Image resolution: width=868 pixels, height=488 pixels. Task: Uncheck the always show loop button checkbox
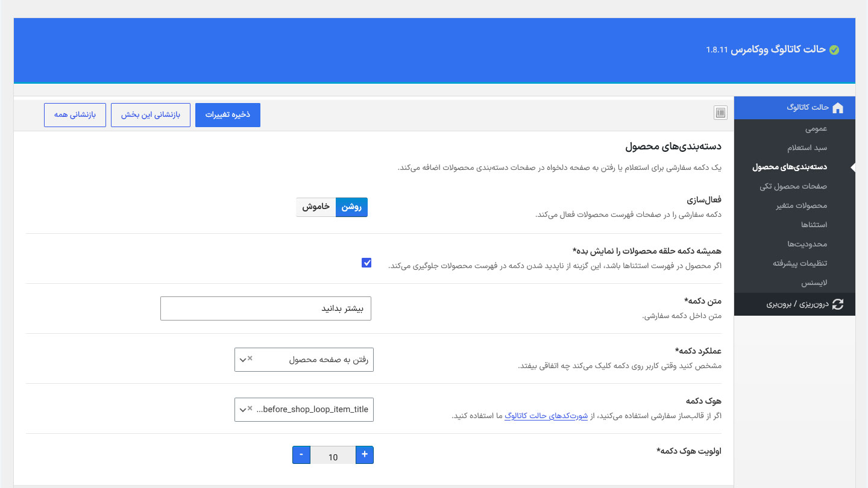(x=366, y=263)
